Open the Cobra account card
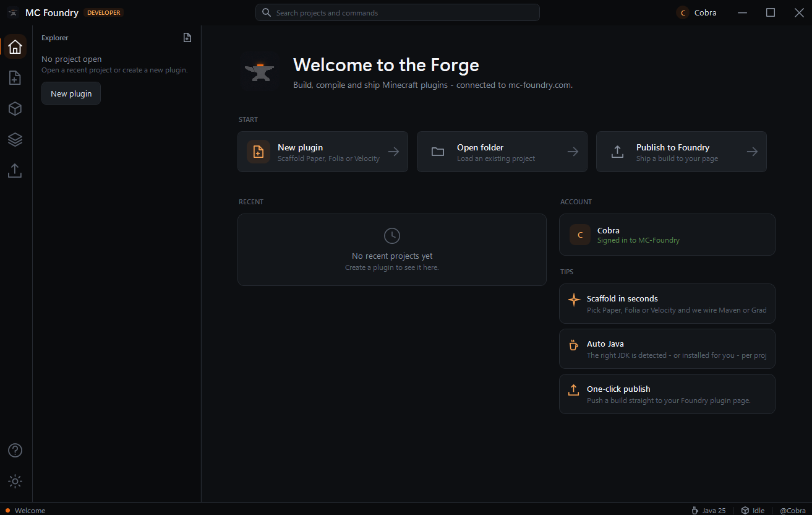This screenshot has width=812, height=515. click(667, 235)
